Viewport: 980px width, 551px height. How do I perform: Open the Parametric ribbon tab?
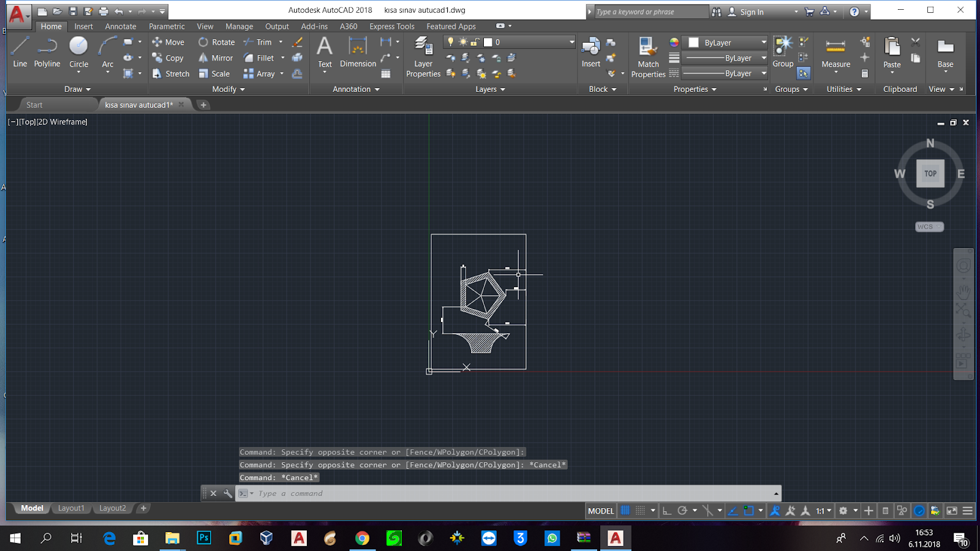point(167,26)
